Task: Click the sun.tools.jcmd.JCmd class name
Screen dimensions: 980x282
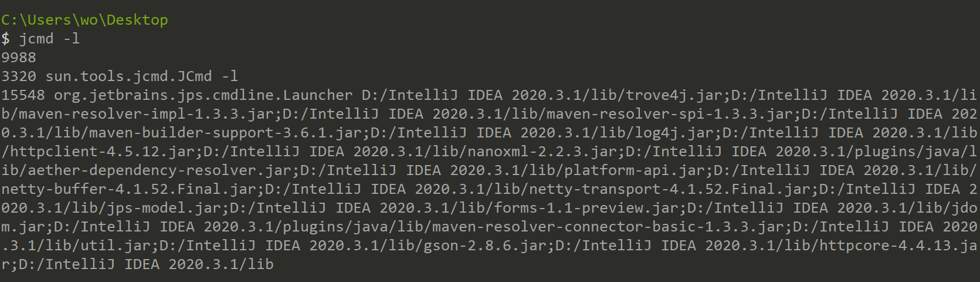Action: pos(128,76)
